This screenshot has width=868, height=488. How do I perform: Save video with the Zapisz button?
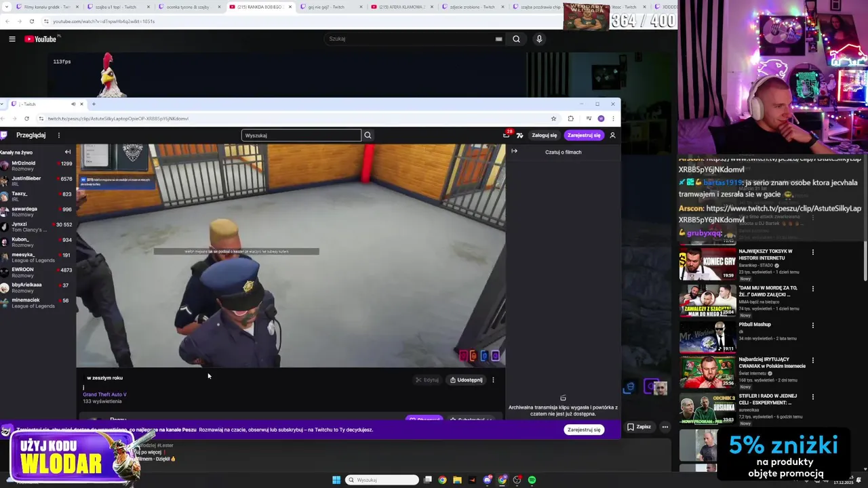coord(639,427)
